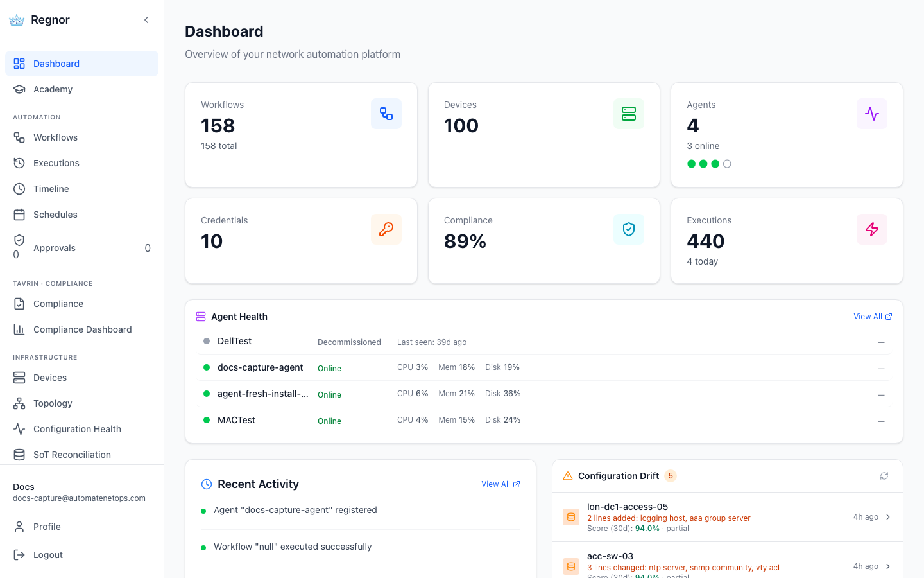Open the Executions page in sidebar
This screenshot has width=924, height=578.
81,163
